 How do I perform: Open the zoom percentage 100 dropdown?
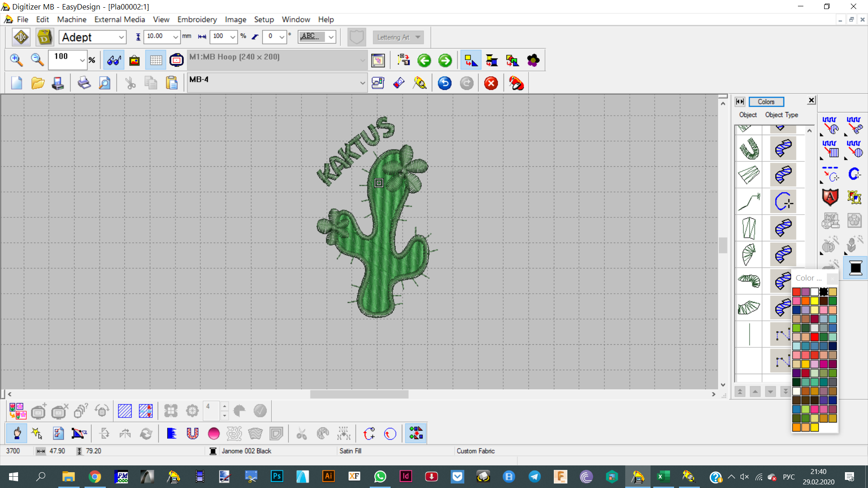tap(82, 60)
